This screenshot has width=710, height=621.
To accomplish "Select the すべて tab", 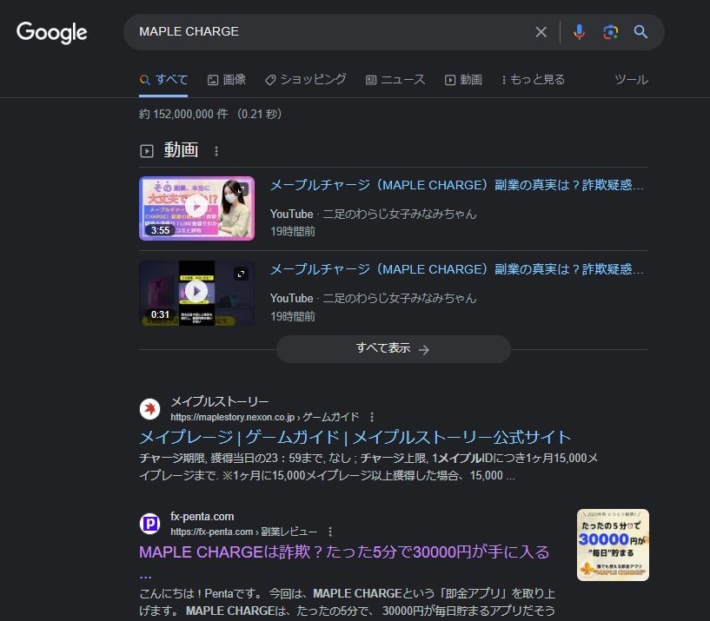I will pyautogui.click(x=163, y=80).
